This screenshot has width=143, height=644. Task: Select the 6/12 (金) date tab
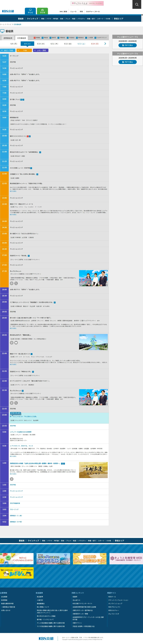(68, 44)
